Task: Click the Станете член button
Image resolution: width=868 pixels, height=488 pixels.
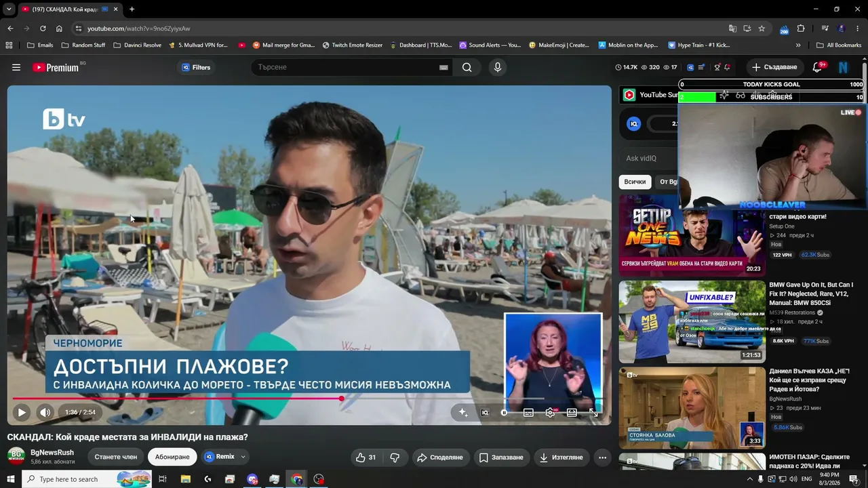Action: [x=116, y=457]
